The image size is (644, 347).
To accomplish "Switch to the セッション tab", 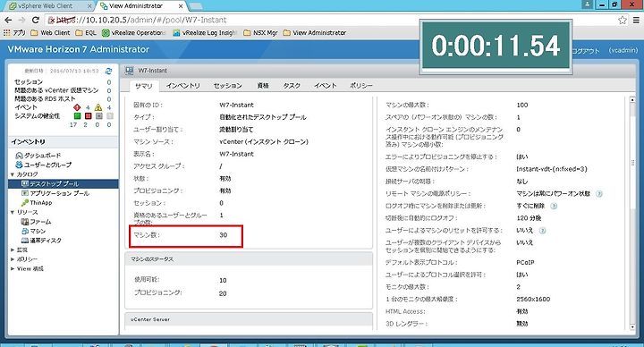I will 227,86.
